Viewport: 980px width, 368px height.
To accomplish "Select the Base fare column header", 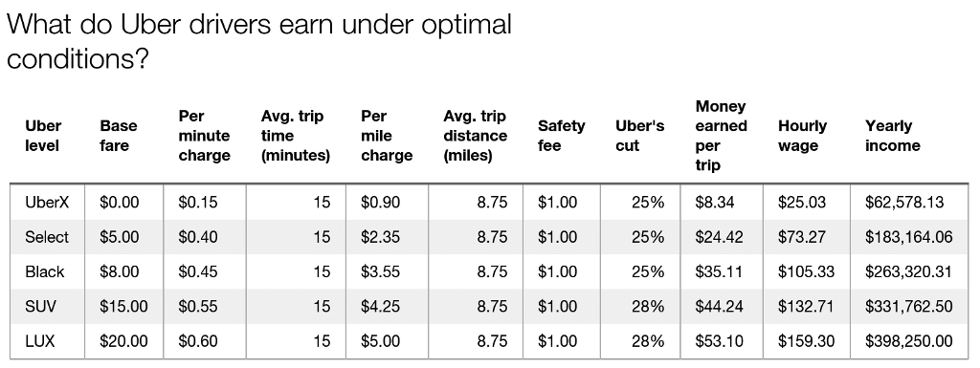I will (118, 136).
